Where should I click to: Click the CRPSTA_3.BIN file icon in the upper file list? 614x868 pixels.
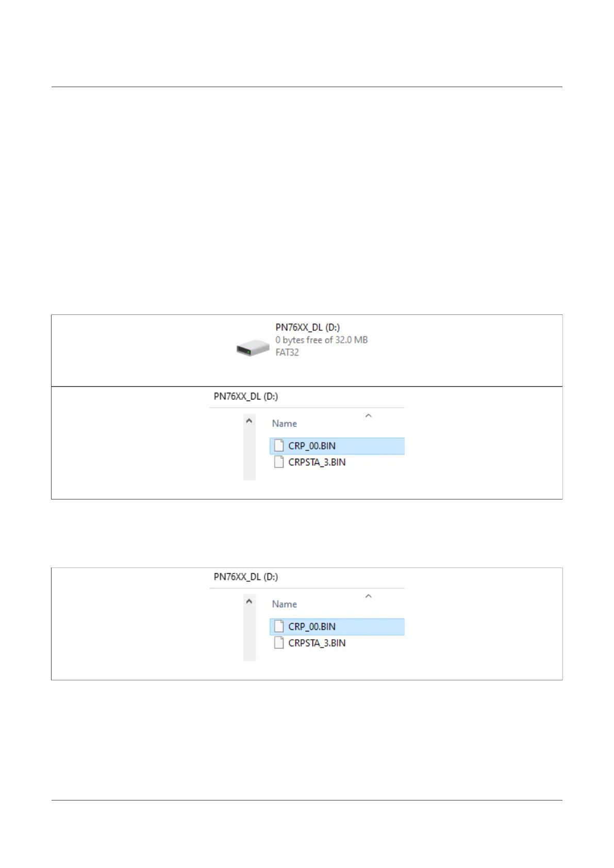tap(279, 462)
